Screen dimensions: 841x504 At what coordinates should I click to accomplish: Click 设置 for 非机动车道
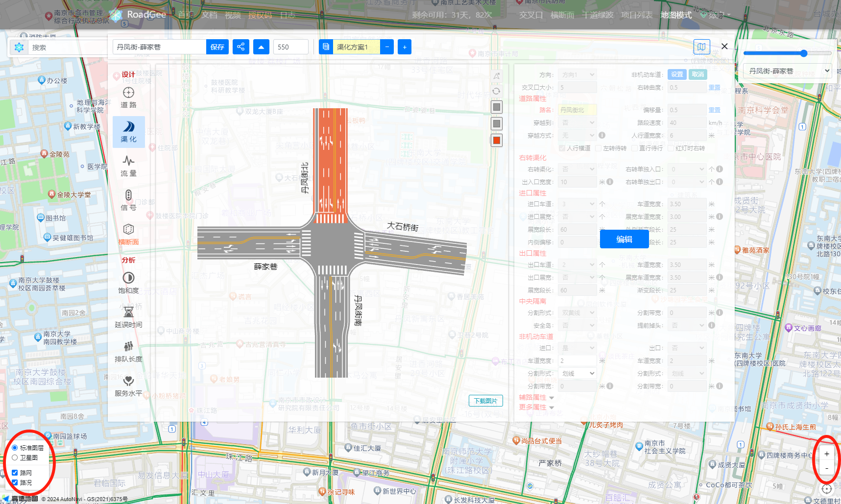(x=677, y=74)
